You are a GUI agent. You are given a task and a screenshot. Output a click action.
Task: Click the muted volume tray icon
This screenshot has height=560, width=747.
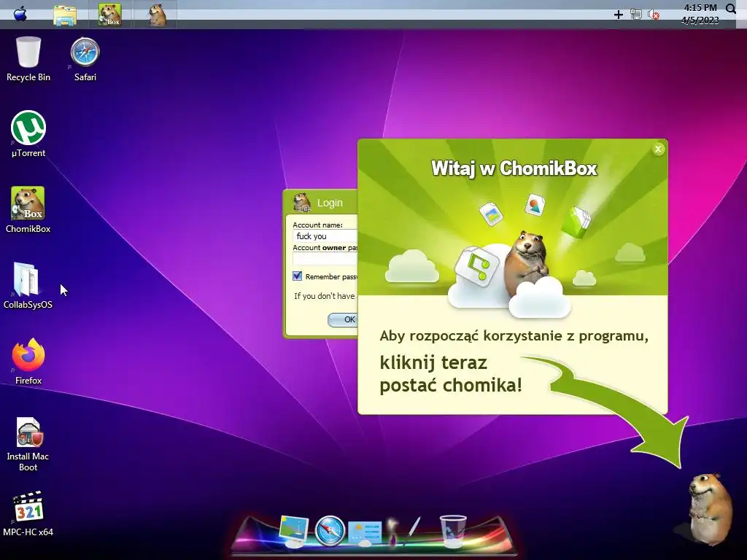pyautogui.click(x=654, y=15)
